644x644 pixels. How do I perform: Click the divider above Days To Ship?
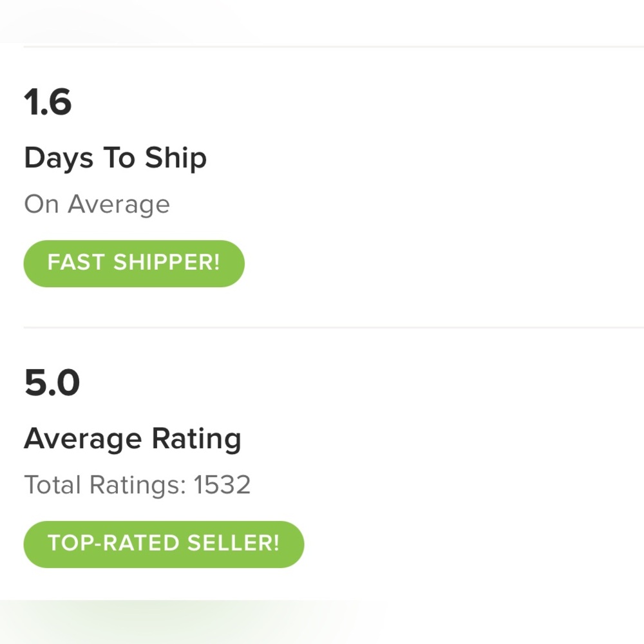pos(334,47)
